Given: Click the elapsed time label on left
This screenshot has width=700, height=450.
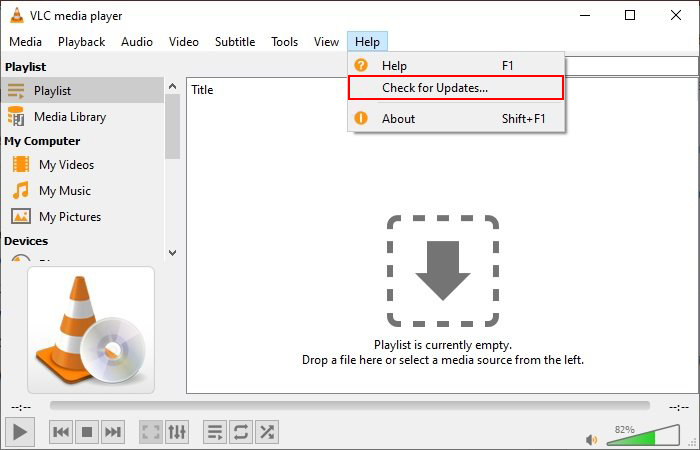Looking at the screenshot, I should [21, 407].
